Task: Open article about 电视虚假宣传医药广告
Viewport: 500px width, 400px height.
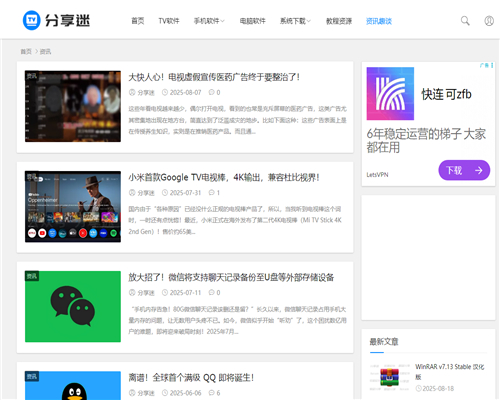Action: coord(214,77)
